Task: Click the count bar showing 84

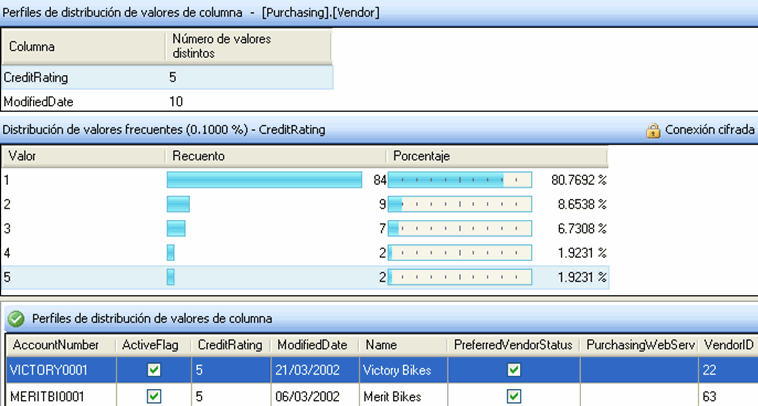Action: (x=264, y=180)
